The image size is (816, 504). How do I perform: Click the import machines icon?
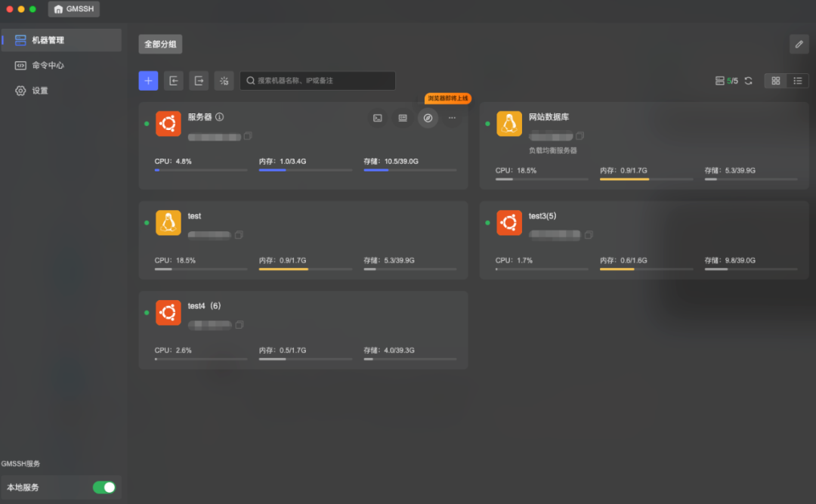click(x=173, y=81)
